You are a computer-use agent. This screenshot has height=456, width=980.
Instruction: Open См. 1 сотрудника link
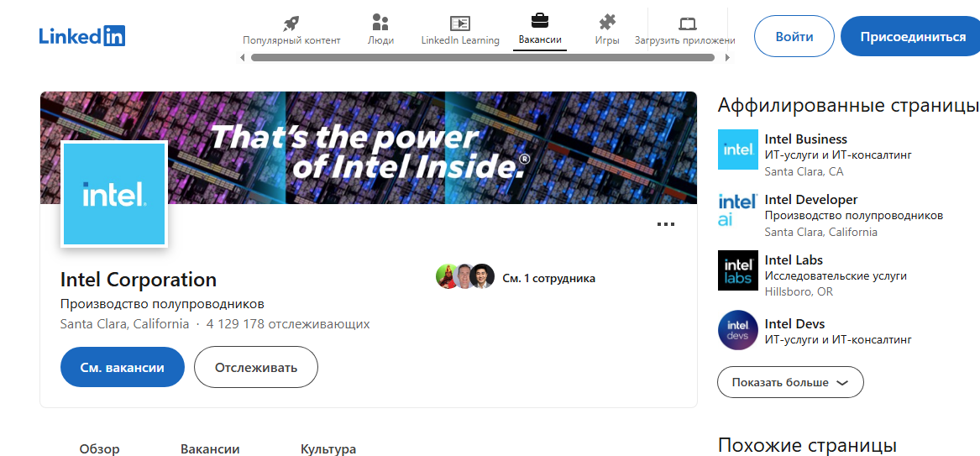click(548, 279)
